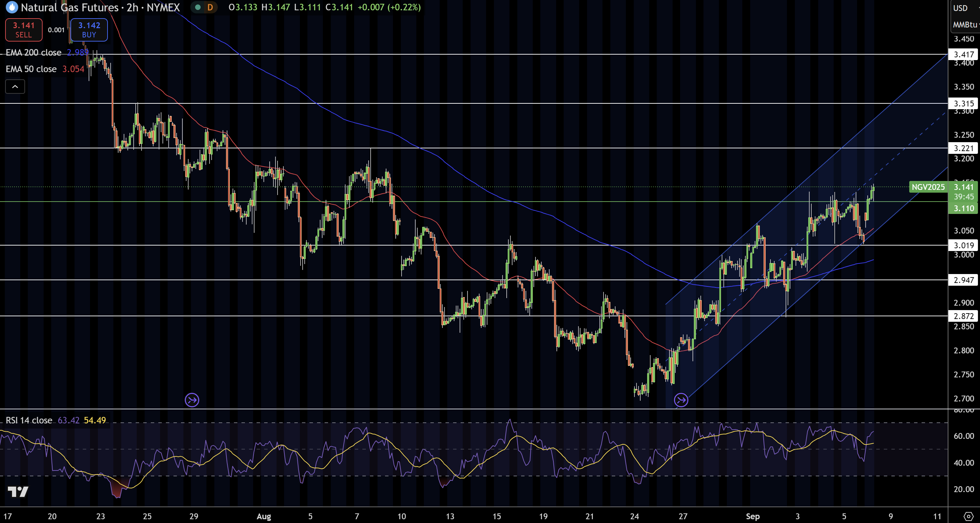Click the 2.700 price axis label
980x523 pixels.
point(964,399)
